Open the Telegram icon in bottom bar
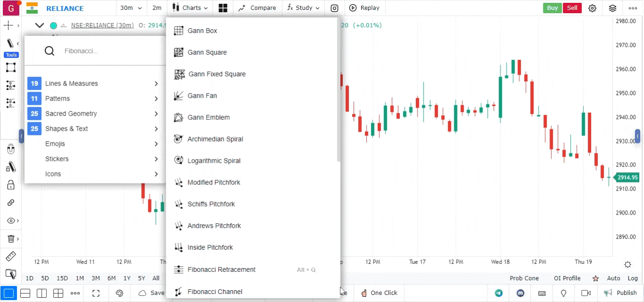644x302 pixels. click(499, 293)
